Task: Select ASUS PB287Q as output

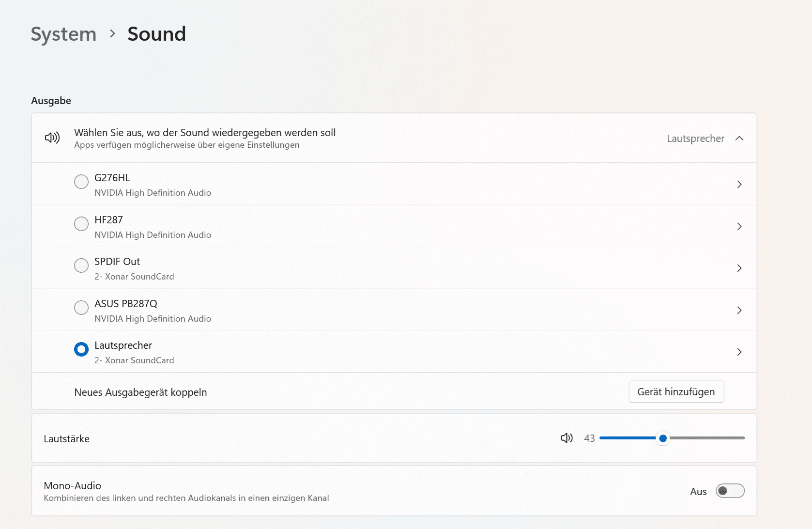Action: pos(81,308)
